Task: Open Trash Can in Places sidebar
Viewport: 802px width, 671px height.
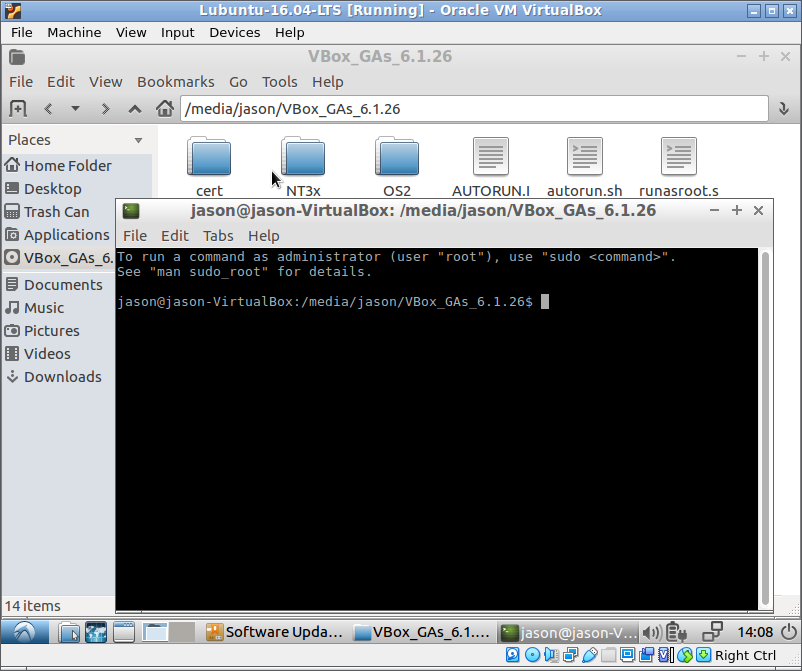Action: pos(47,212)
